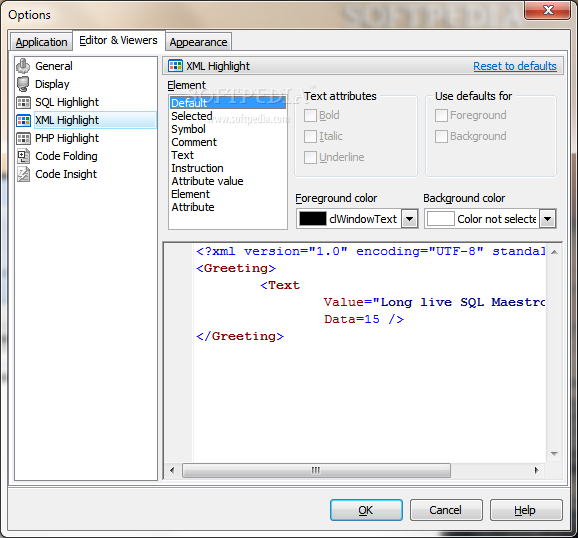Click the </Greeting> closing tag line
Viewport: 578px width, 538px height.
240,336
